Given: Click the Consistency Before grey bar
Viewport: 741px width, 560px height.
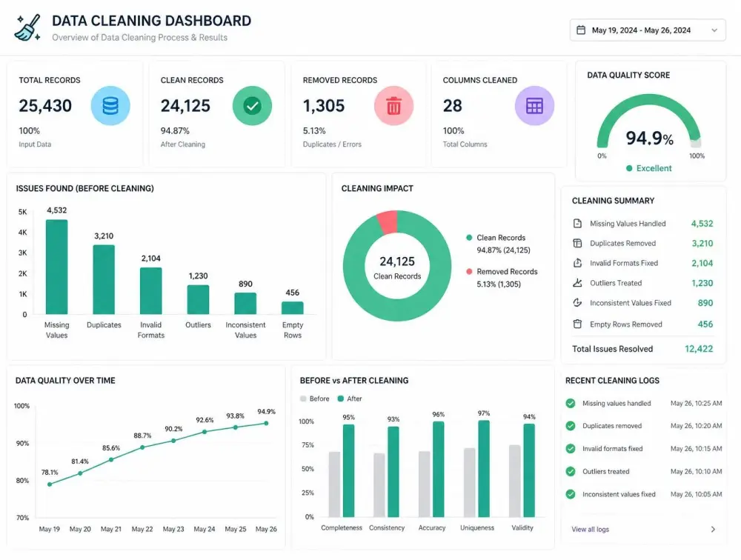Looking at the screenshot, I should pos(379,485).
